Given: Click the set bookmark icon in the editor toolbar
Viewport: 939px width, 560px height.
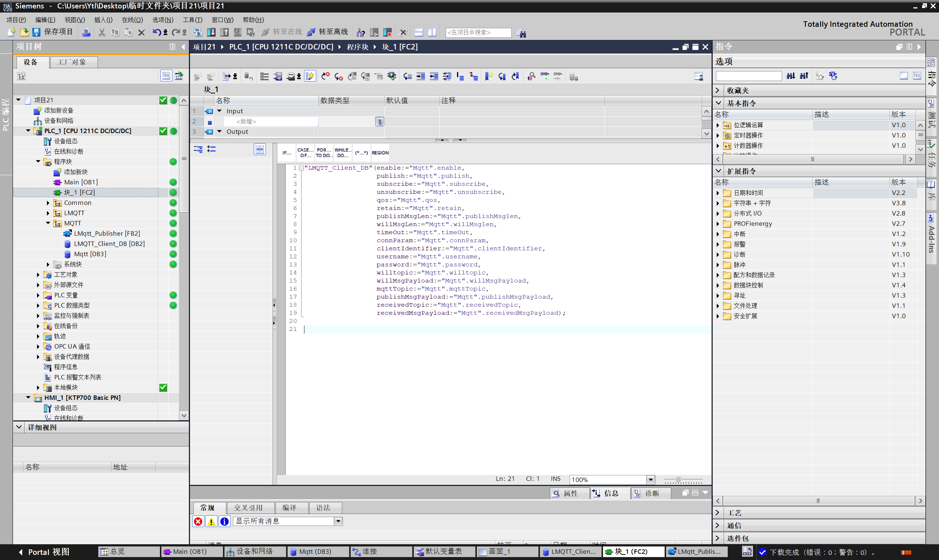Looking at the screenshot, I should (x=489, y=77).
